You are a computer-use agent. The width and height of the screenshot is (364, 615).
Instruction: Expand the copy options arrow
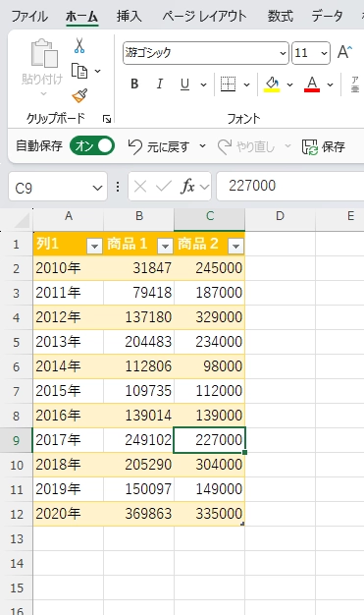97,71
